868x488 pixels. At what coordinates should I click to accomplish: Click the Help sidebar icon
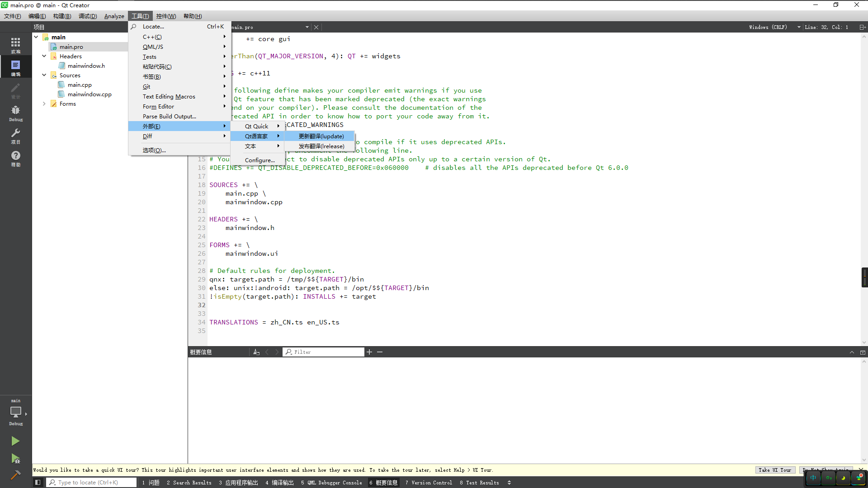pyautogui.click(x=16, y=156)
